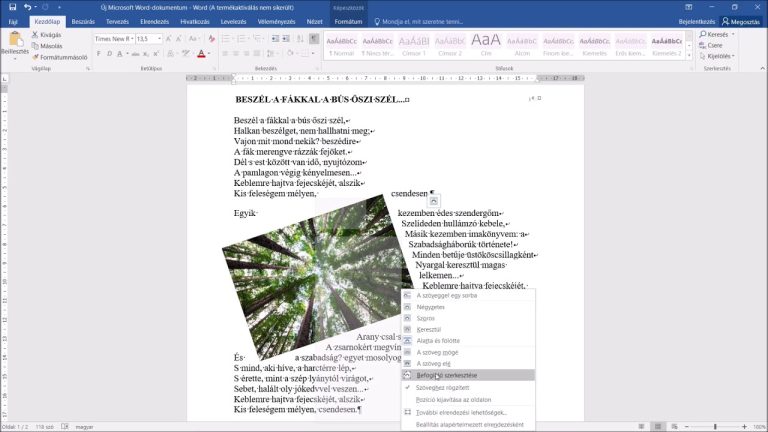The height and width of the screenshot is (432, 768).
Task: Toggle subscript x₂ formatting
Action: pyautogui.click(x=145, y=53)
